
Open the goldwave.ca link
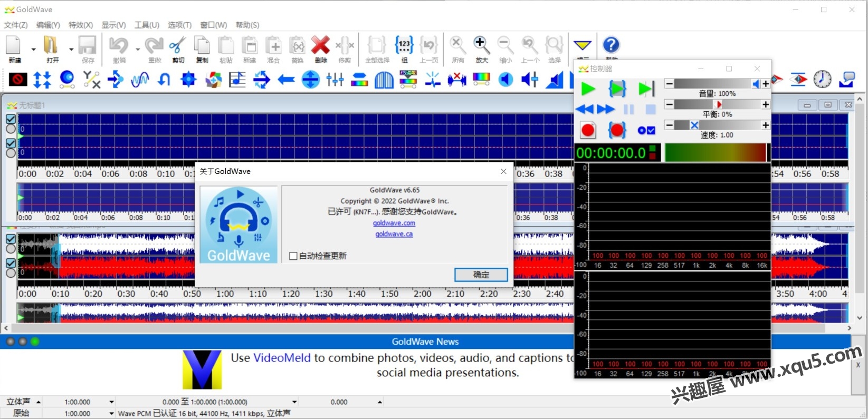(x=394, y=234)
